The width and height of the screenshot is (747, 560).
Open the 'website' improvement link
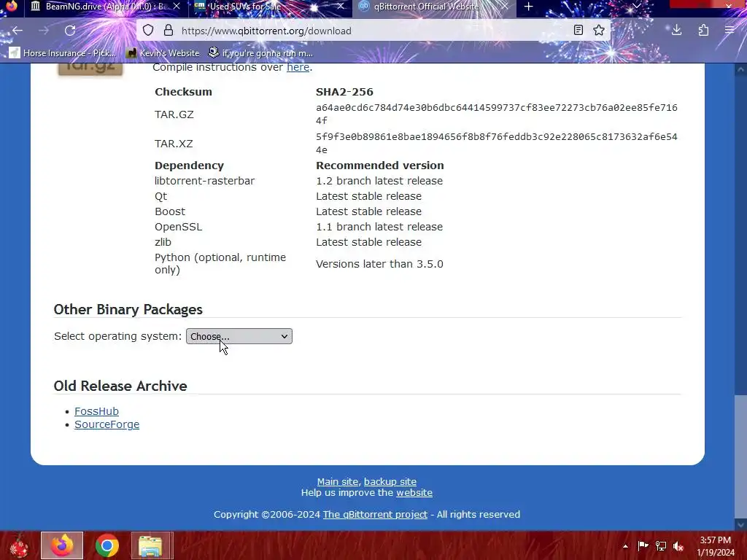point(414,492)
